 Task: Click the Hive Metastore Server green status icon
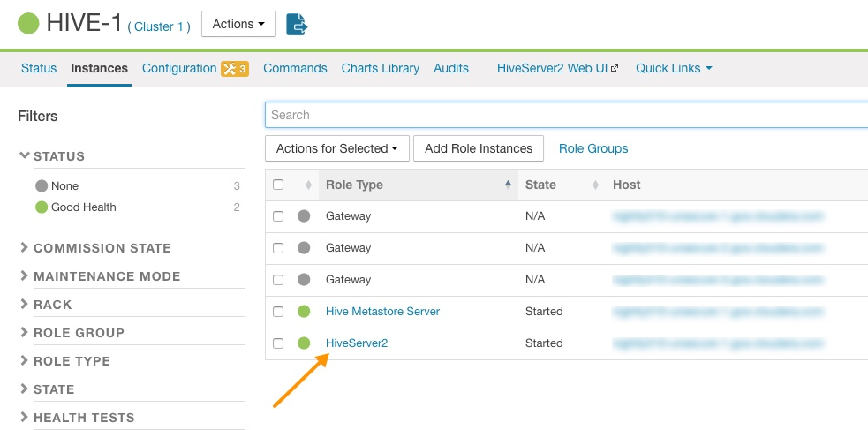304,312
